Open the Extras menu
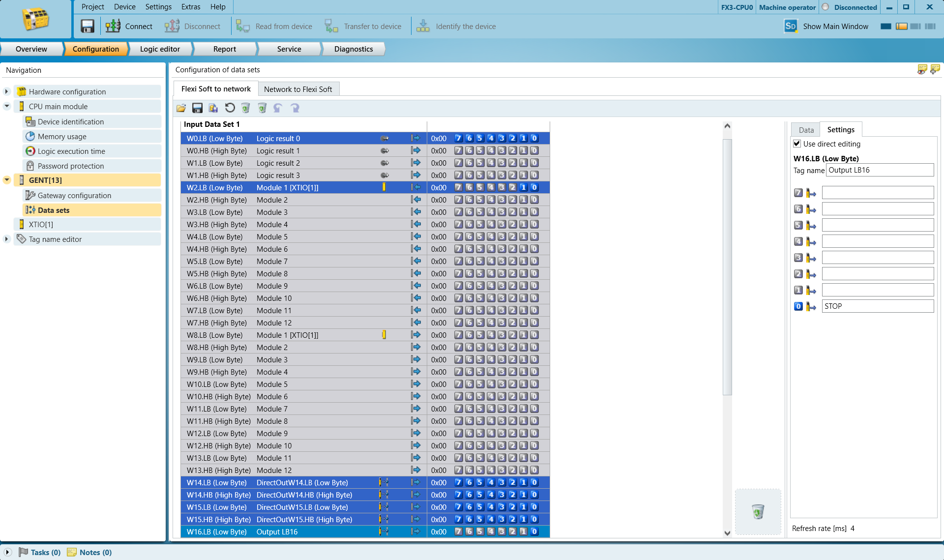The height and width of the screenshot is (560, 944). coord(191,7)
